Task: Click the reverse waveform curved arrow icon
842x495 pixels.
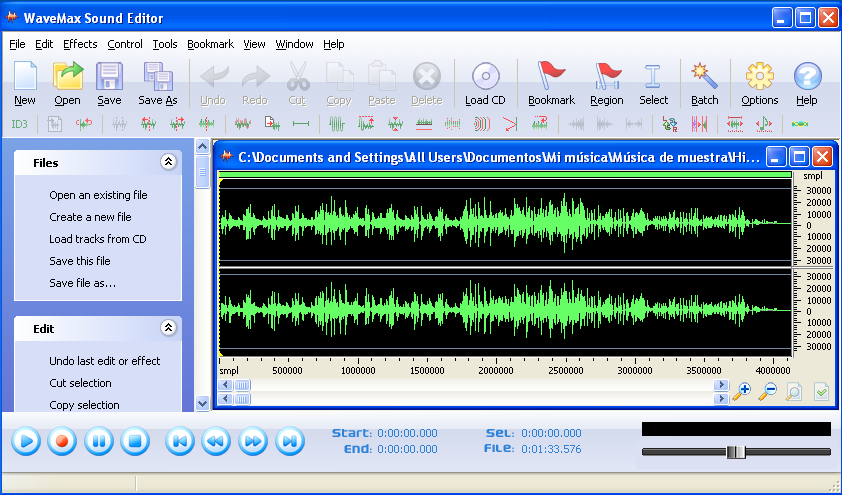Action: (540, 125)
